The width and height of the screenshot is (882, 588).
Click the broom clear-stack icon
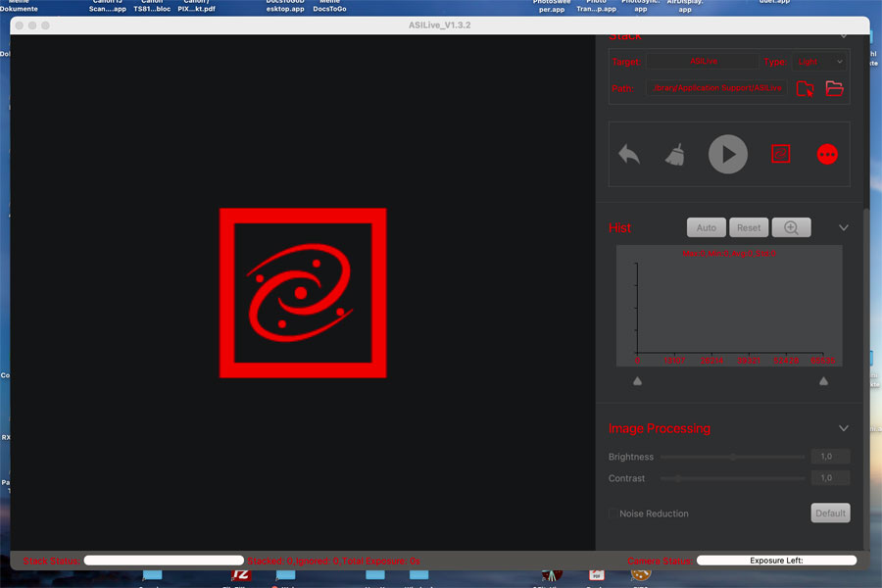[675, 155]
